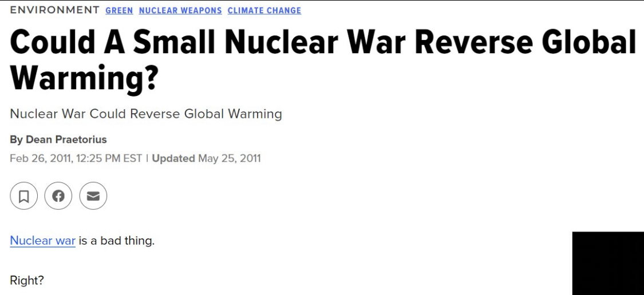Click the text 'is a bad thing.'

[x=117, y=241]
